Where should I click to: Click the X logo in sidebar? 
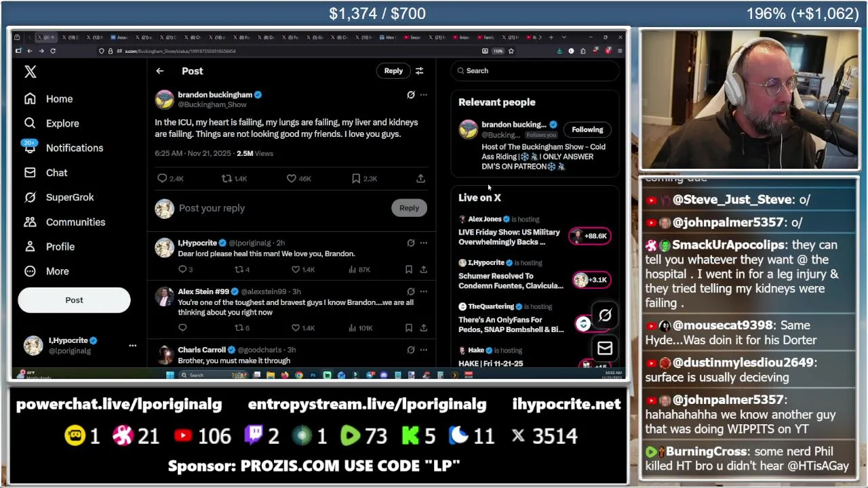point(31,72)
